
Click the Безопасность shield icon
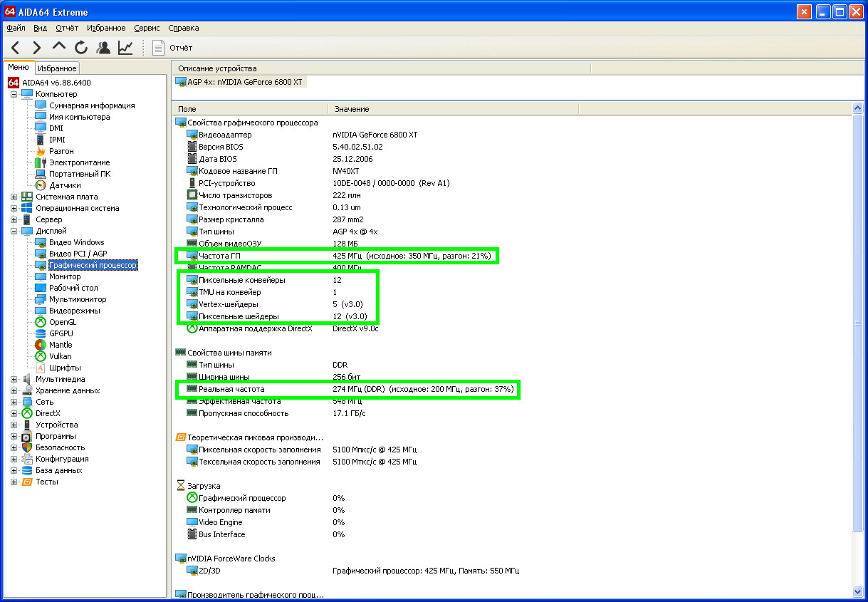tap(27, 447)
